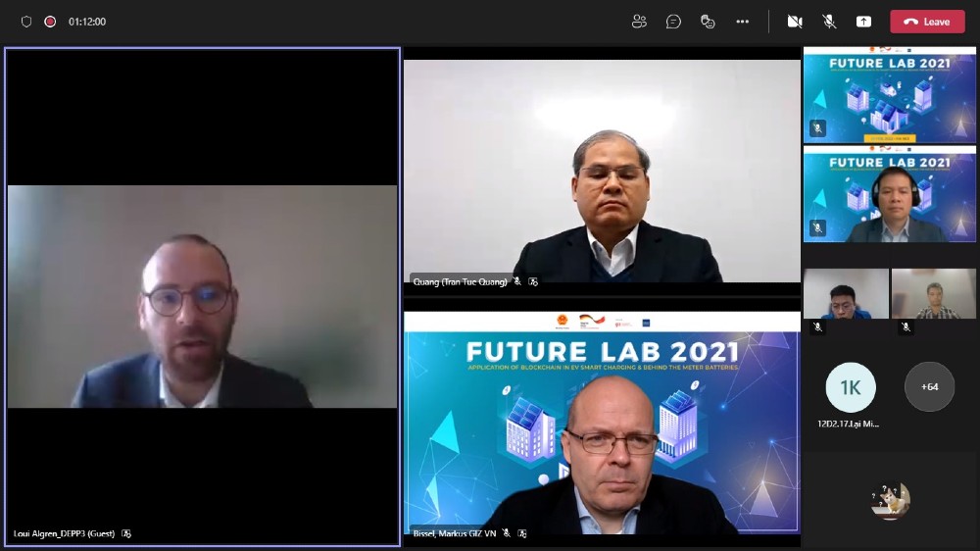Screen dimensions: 980x551
Task: Click the pin icon beside Loui Algren's name
Action: [x=126, y=533]
